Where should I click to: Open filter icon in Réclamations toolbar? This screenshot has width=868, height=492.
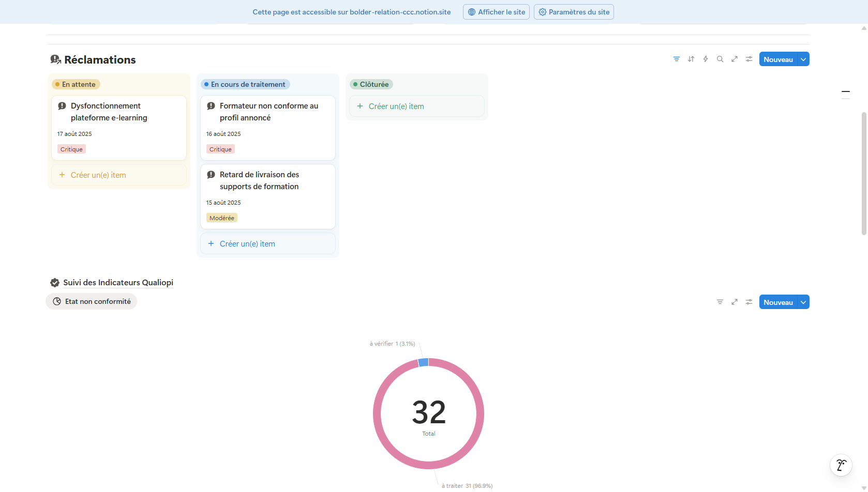click(x=676, y=59)
